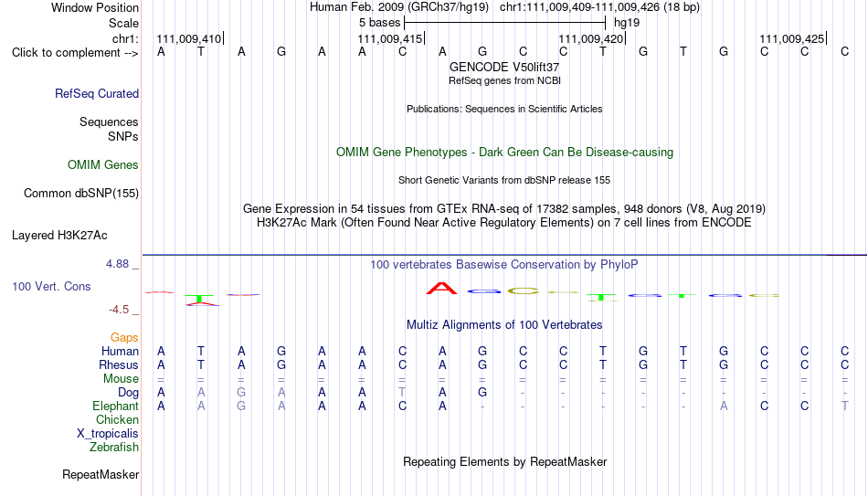This screenshot has height=496, width=868.
Task: Open the OMIM Genes track label
Action: tap(103, 165)
